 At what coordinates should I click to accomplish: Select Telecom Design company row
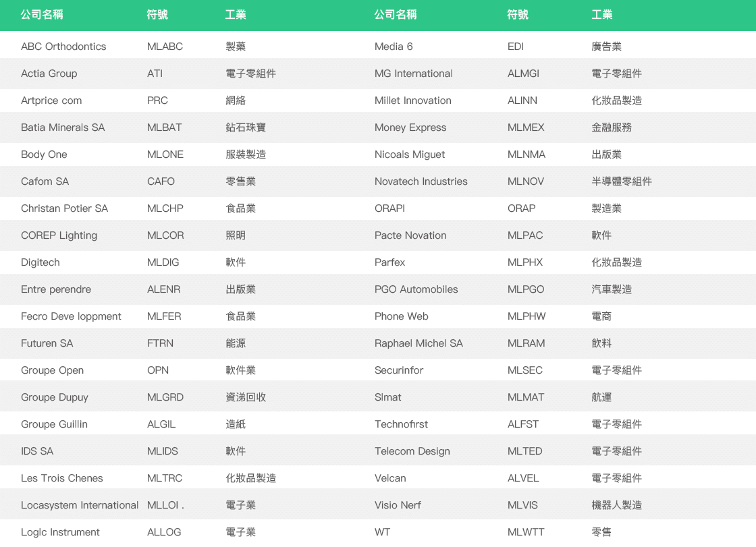412,451
